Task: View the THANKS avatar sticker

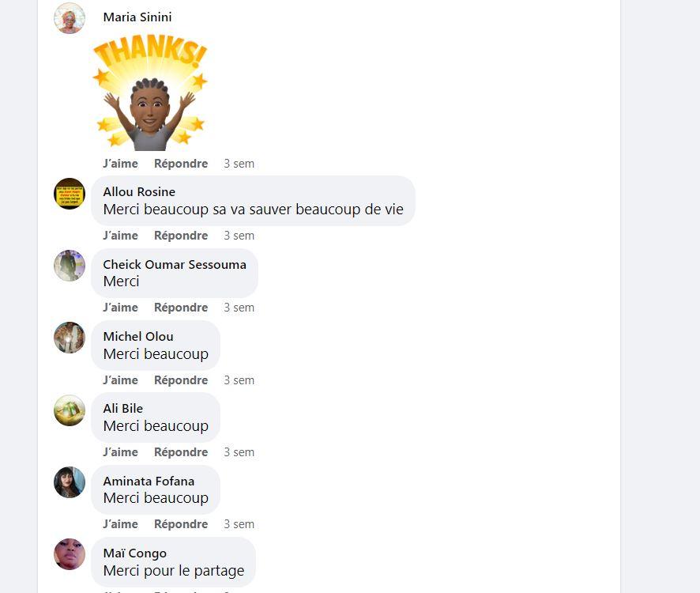Action: point(150,93)
